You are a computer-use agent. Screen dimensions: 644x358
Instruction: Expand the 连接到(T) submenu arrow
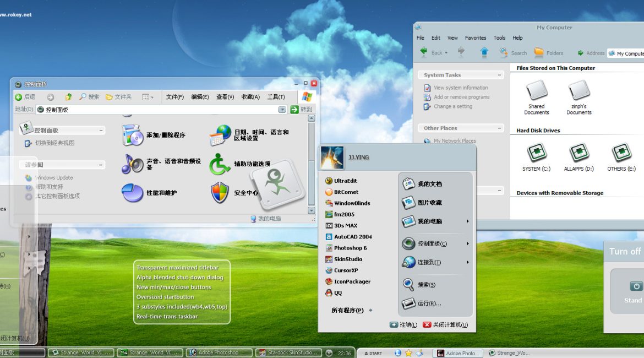(467, 262)
